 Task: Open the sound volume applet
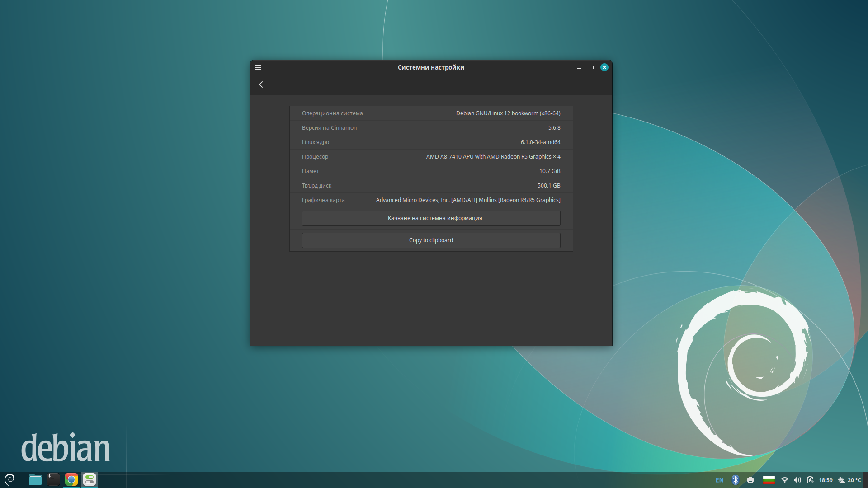click(x=797, y=480)
